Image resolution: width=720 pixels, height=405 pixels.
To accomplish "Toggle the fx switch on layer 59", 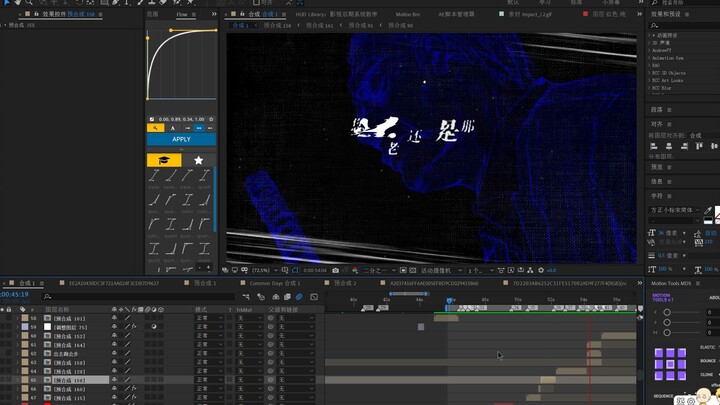I will coord(134,327).
